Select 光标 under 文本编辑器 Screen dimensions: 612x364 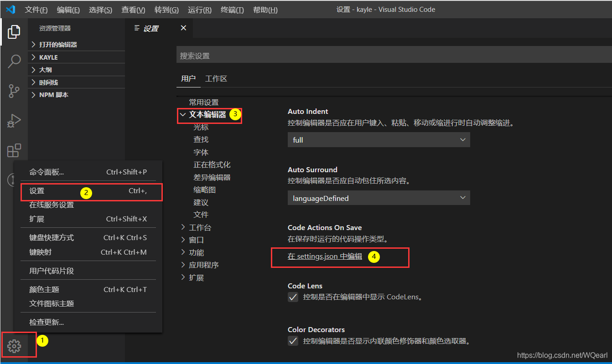coord(201,127)
